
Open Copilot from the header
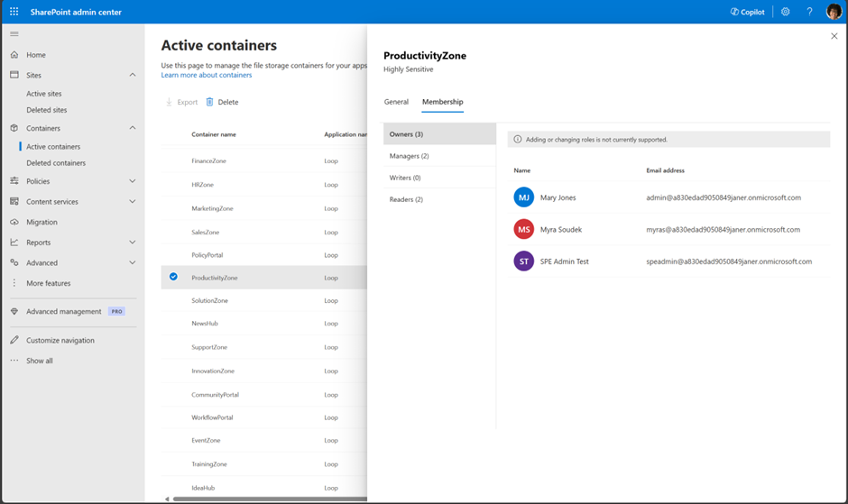click(x=747, y=12)
